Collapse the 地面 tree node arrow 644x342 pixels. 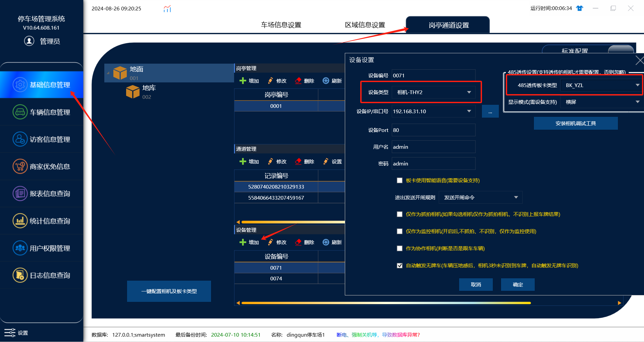pyautogui.click(x=108, y=73)
